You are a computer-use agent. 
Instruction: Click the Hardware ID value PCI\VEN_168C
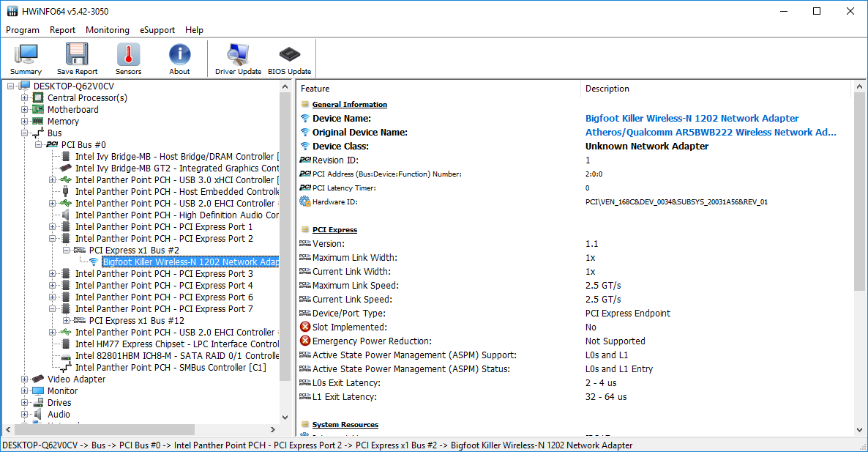[676, 201]
